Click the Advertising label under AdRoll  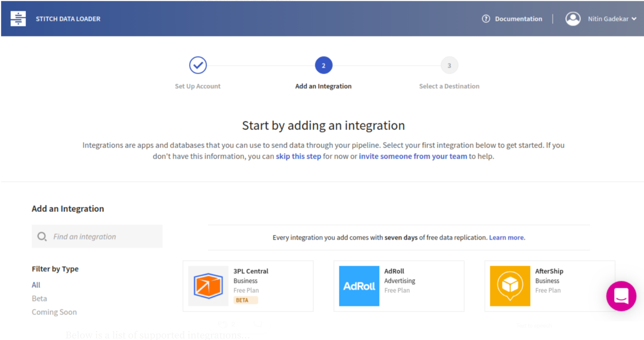click(399, 281)
